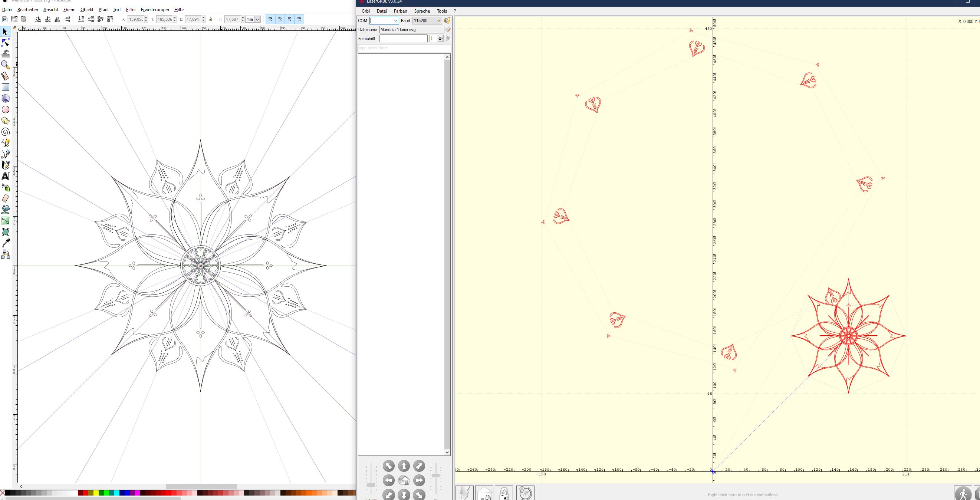Image resolution: width=980 pixels, height=500 pixels.
Task: Select the Eraser tool in Inkscape
Action: [x=5, y=198]
